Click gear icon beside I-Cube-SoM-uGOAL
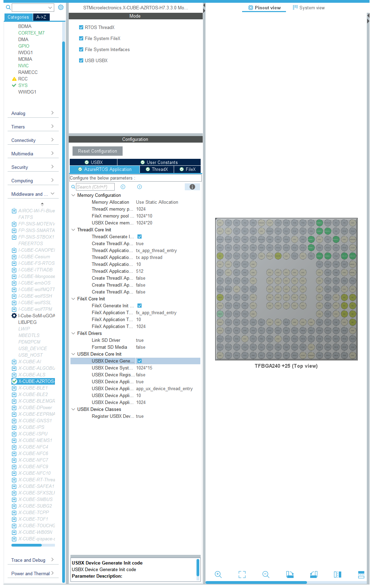The height and width of the screenshot is (588, 373). click(x=14, y=316)
